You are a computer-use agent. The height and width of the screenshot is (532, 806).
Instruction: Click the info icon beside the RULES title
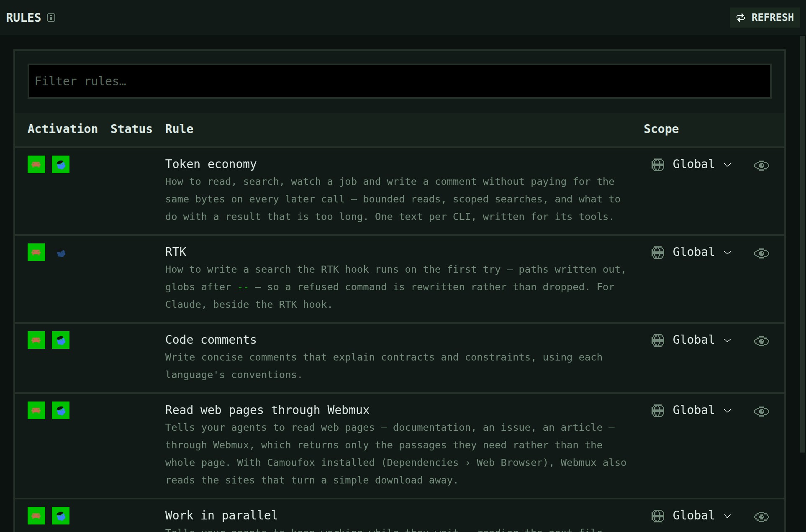point(51,18)
